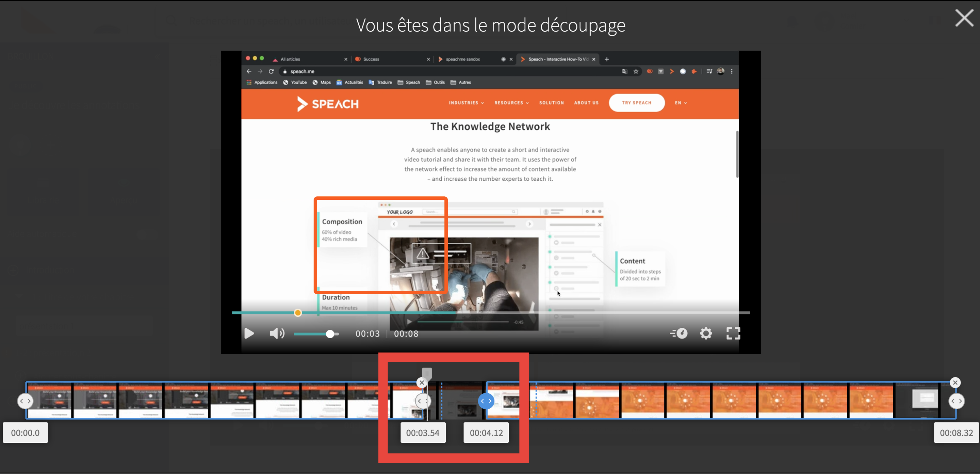Click the 'Composition' card in the video
The image size is (980, 475).
point(342,230)
